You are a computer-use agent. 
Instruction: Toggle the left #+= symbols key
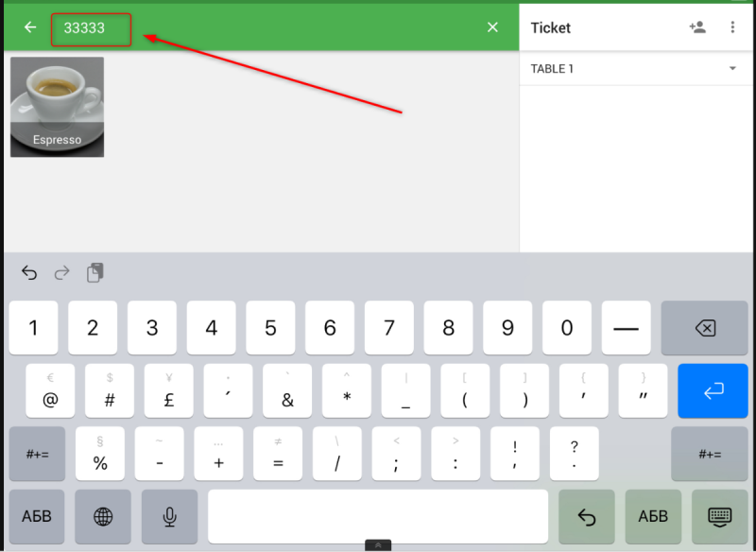37,454
